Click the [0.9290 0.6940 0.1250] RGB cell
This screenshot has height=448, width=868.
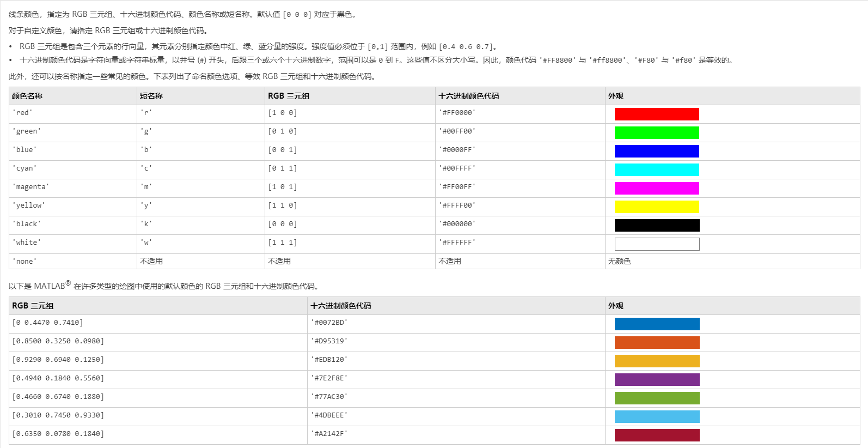click(158, 361)
